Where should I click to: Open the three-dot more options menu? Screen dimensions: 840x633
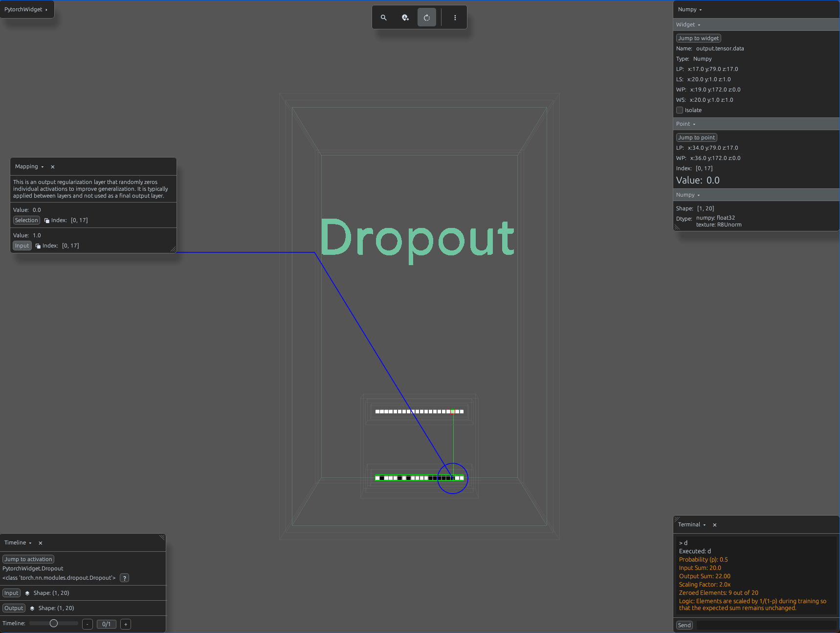[455, 18]
